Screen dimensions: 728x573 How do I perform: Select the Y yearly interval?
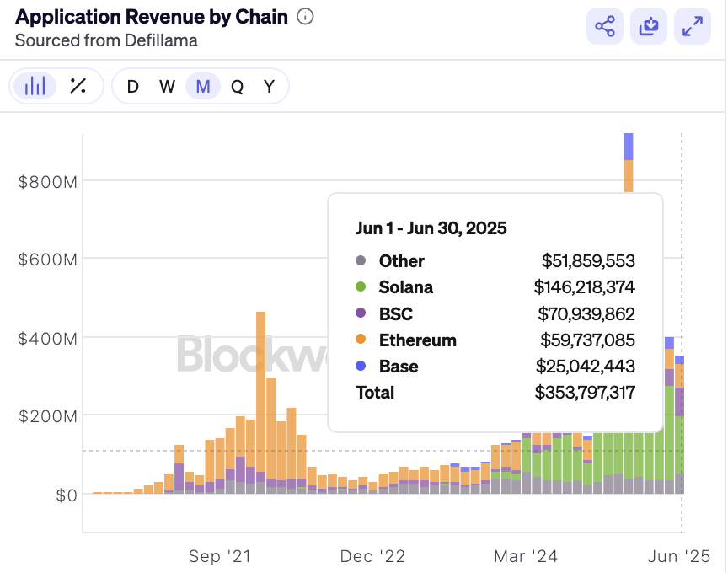270,86
